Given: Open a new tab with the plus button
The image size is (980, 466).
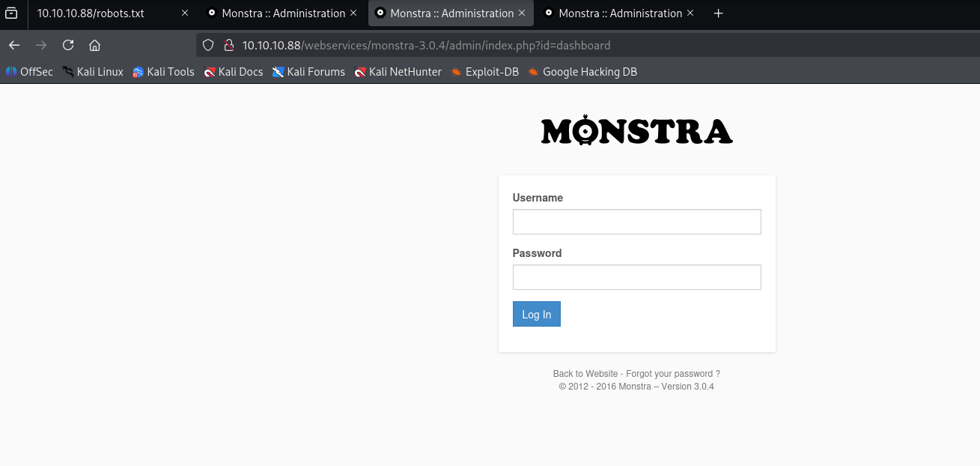Looking at the screenshot, I should click(718, 13).
